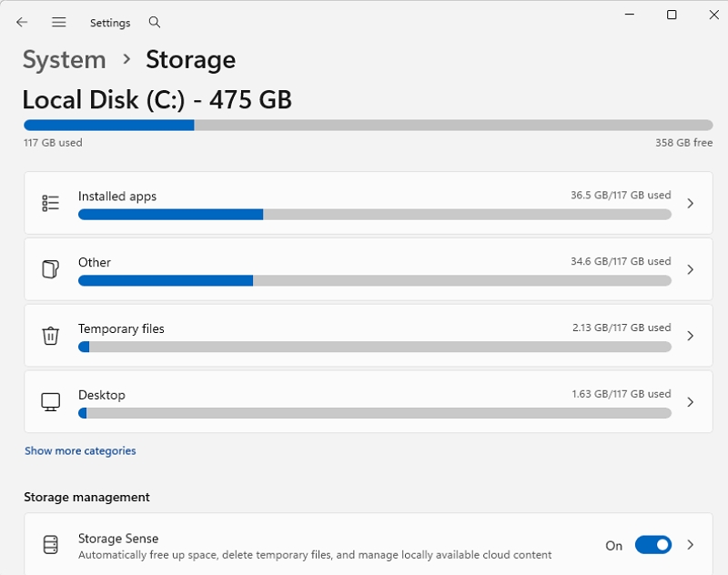Click the Temporary files label
Image resolution: width=728 pixels, height=575 pixels.
point(121,328)
